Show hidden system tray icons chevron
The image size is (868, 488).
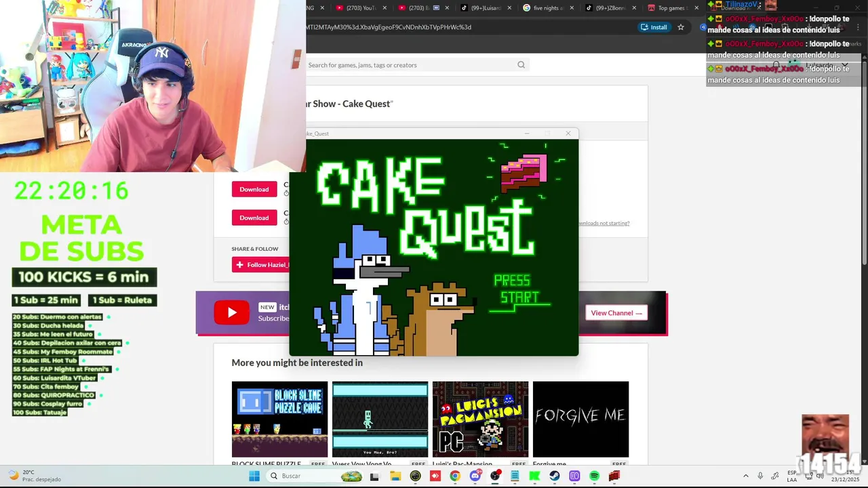(x=746, y=476)
